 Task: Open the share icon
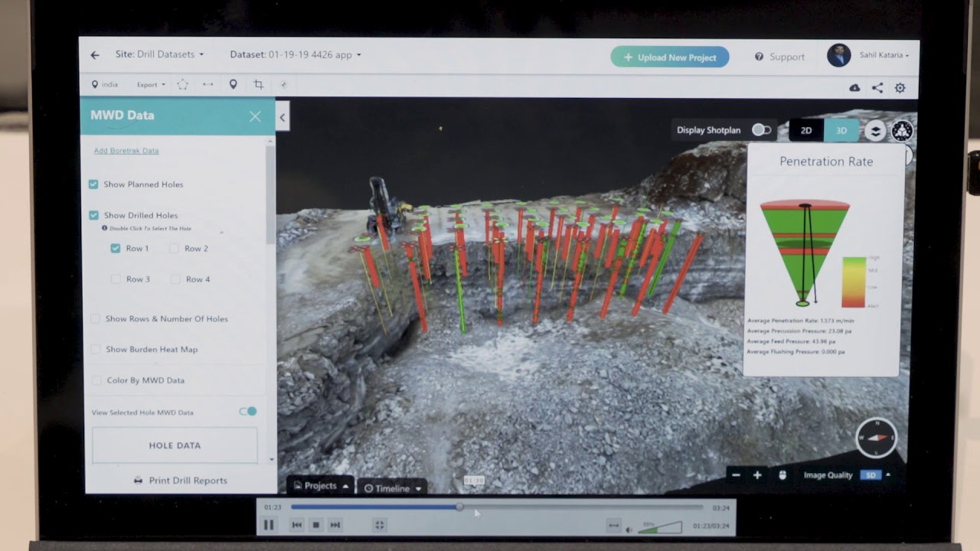pyautogui.click(x=877, y=88)
